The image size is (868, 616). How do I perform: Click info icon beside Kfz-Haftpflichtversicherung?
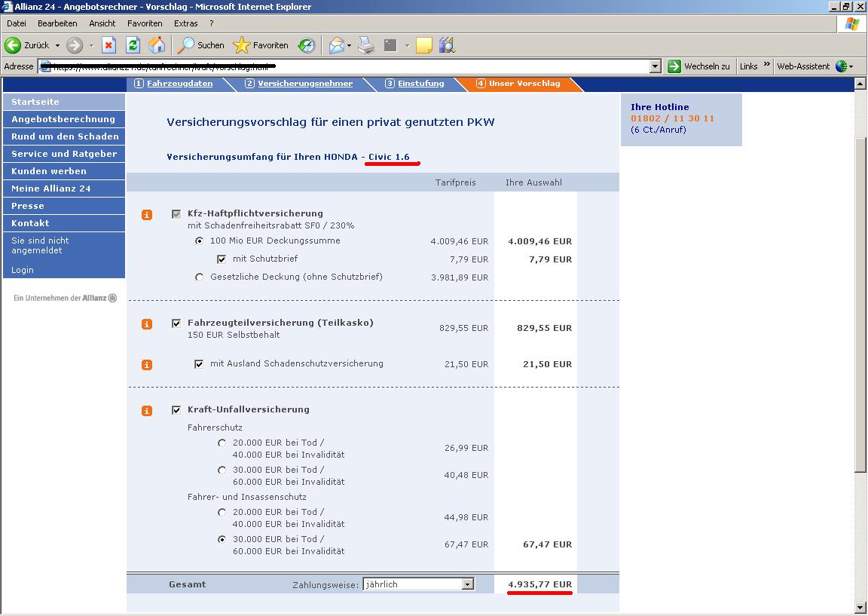(147, 215)
